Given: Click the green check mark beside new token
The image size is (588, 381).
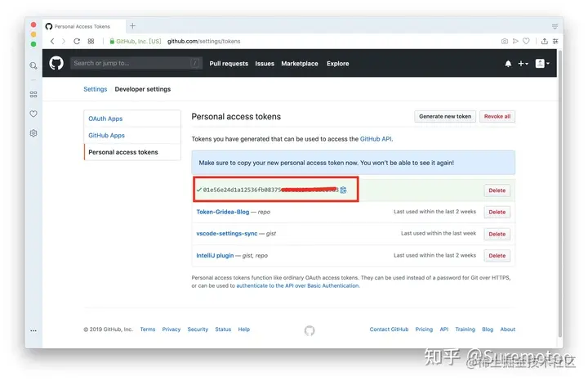Looking at the screenshot, I should pos(198,190).
